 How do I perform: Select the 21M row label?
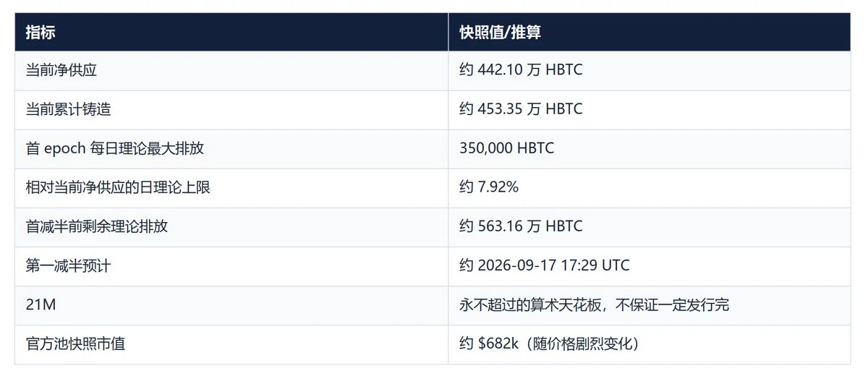(x=41, y=305)
